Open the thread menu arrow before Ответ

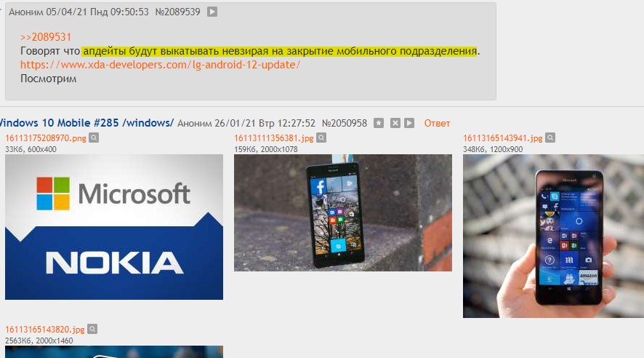pos(409,123)
